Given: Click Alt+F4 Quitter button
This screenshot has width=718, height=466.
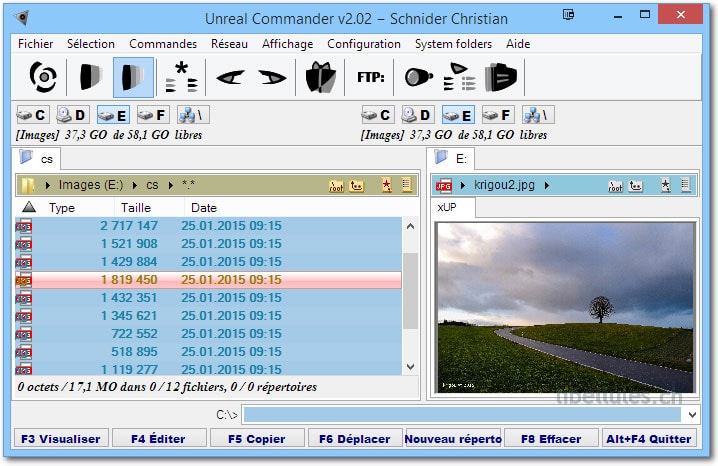Looking at the screenshot, I should pyautogui.click(x=649, y=439).
